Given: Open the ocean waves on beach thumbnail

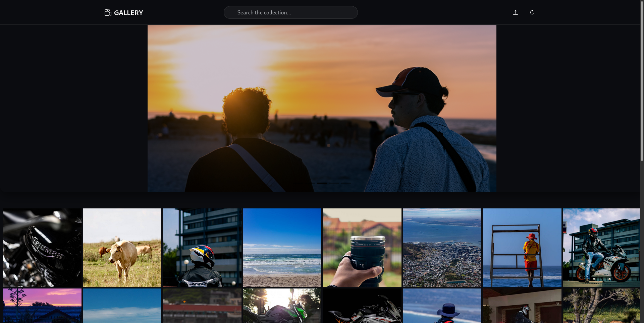Looking at the screenshot, I should click(282, 248).
